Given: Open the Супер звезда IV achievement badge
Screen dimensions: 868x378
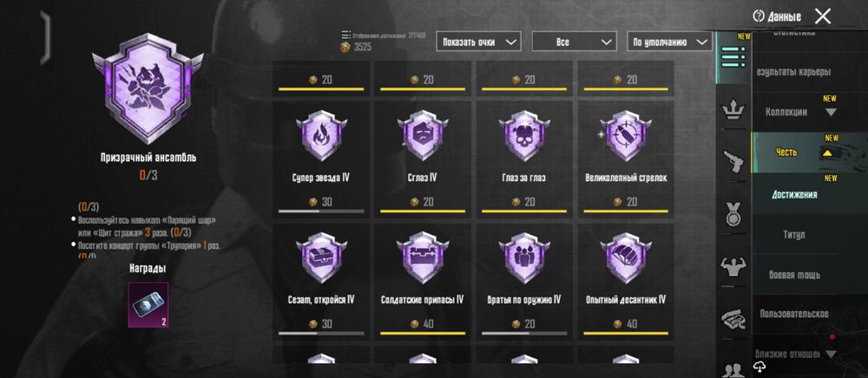Looking at the screenshot, I should tap(320, 135).
